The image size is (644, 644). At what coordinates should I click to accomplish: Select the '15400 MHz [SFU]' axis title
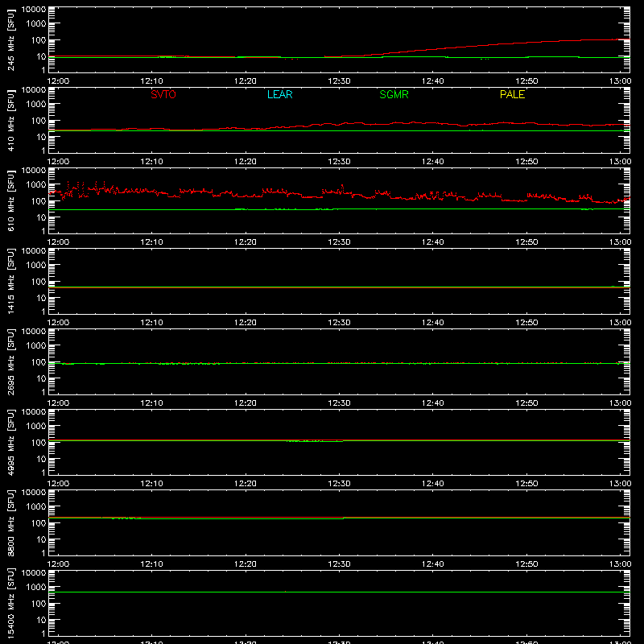click(10, 603)
